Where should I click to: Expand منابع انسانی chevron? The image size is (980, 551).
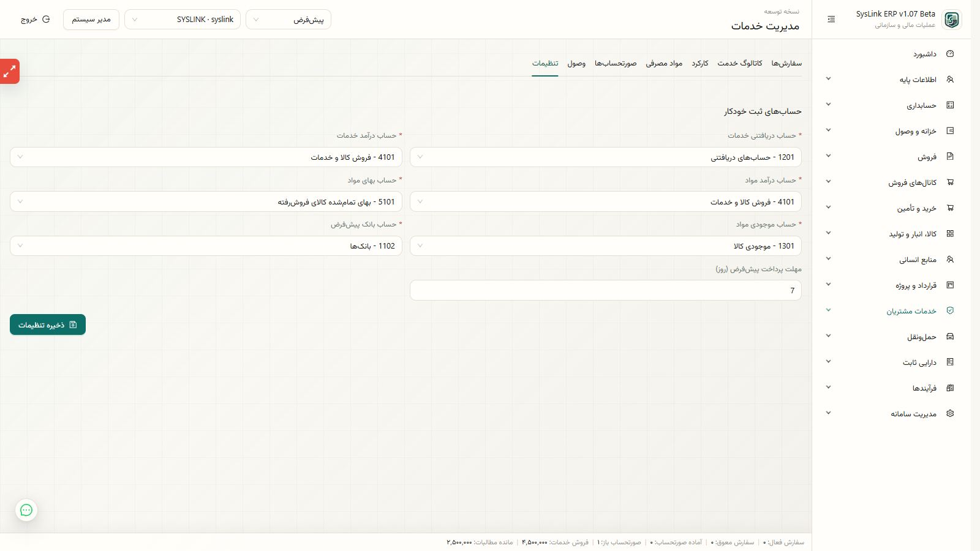pyautogui.click(x=828, y=259)
